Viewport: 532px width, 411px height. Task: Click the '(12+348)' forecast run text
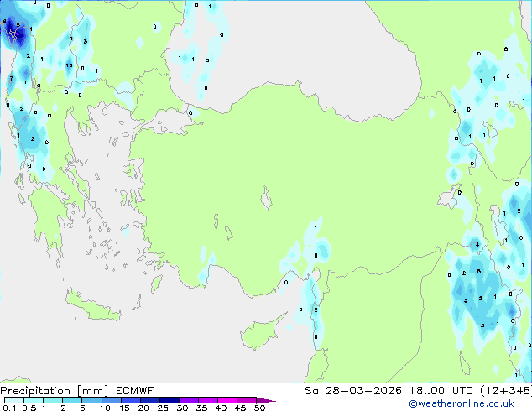click(x=506, y=391)
